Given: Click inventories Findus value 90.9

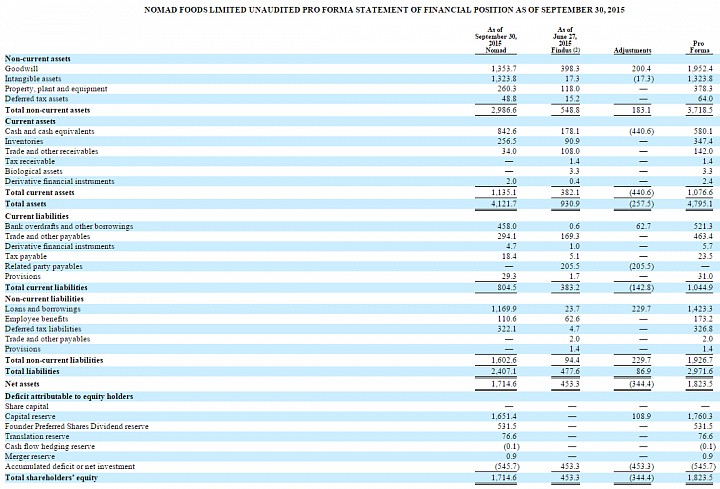Looking at the screenshot, I should coord(571,141).
